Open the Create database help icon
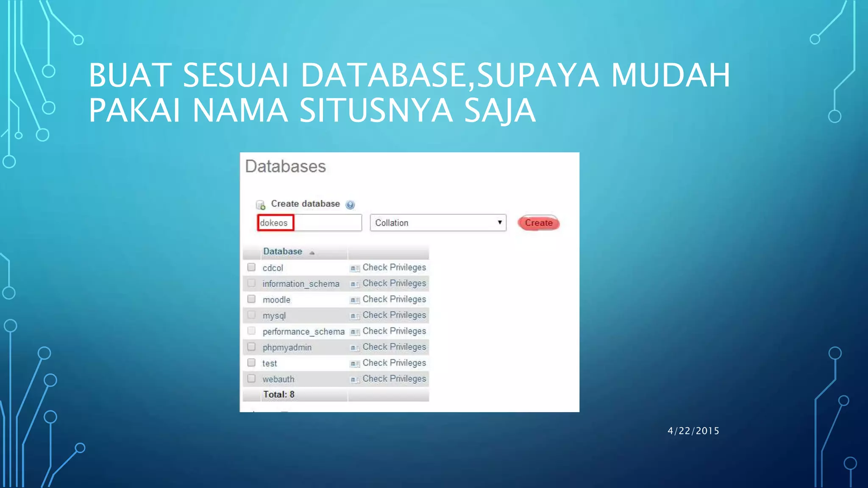868x488 pixels. click(350, 205)
